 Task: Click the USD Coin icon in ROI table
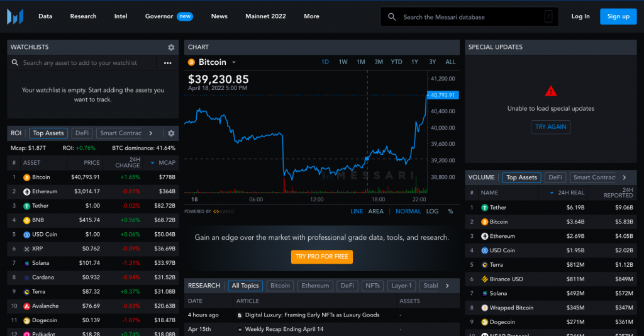click(26, 235)
